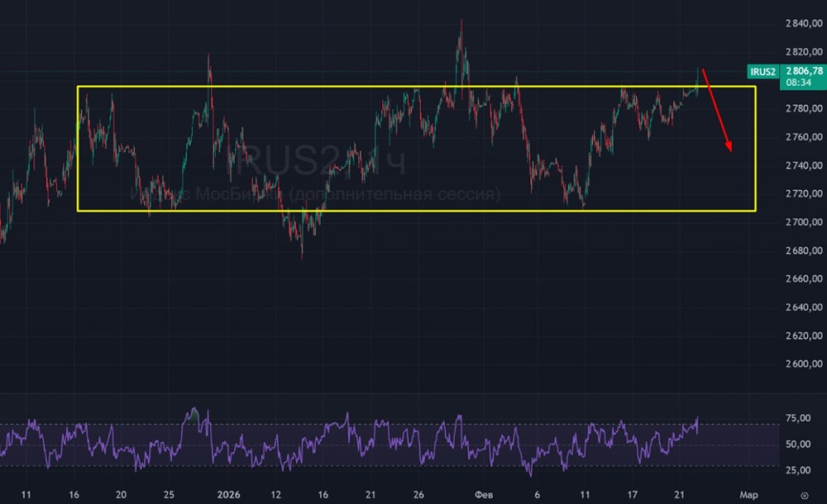
Task: Select current price label 2 806,78
Action: click(x=804, y=71)
